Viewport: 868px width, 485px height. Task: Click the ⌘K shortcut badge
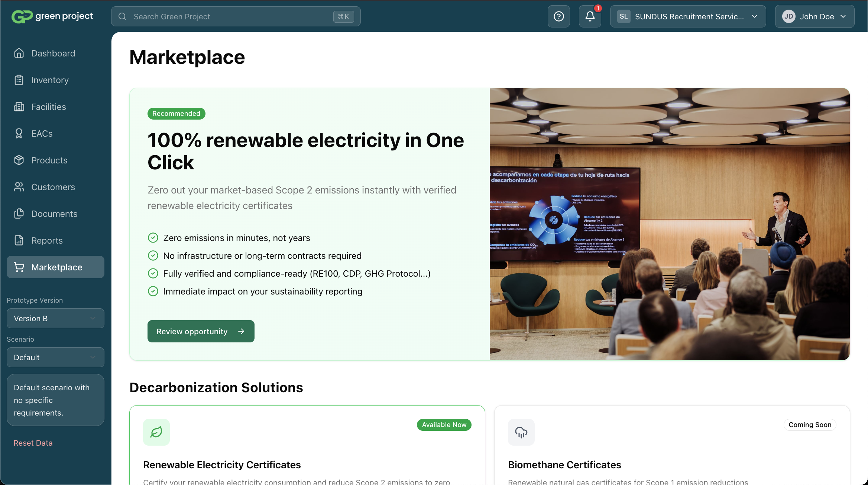[x=344, y=16]
